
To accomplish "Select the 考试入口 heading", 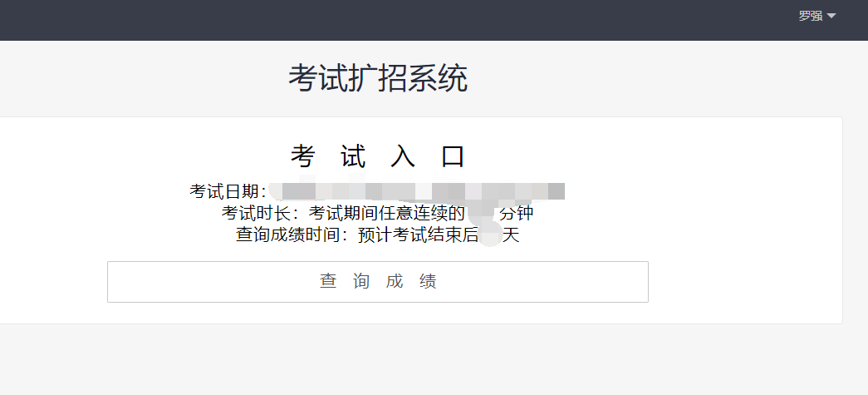I will [378, 156].
